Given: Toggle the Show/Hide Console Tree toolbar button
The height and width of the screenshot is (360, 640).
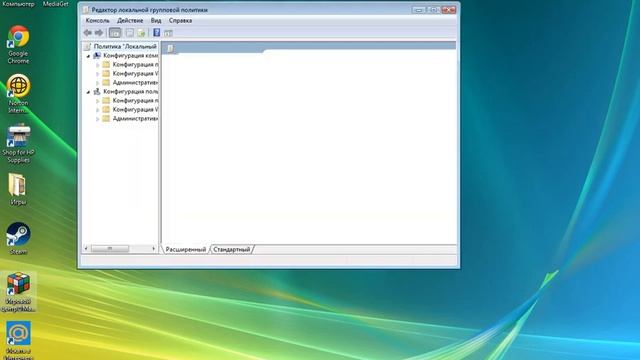Looking at the screenshot, I should tap(115, 33).
